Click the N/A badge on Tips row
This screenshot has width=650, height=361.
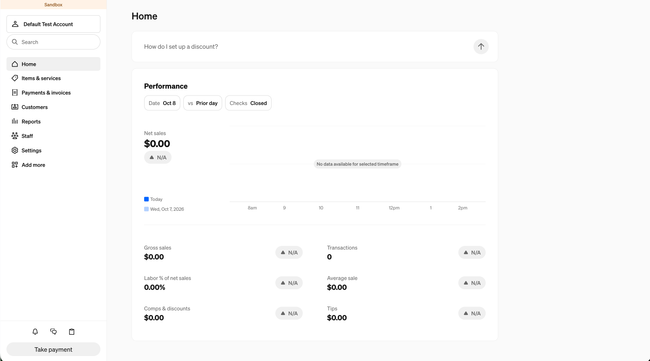472,313
